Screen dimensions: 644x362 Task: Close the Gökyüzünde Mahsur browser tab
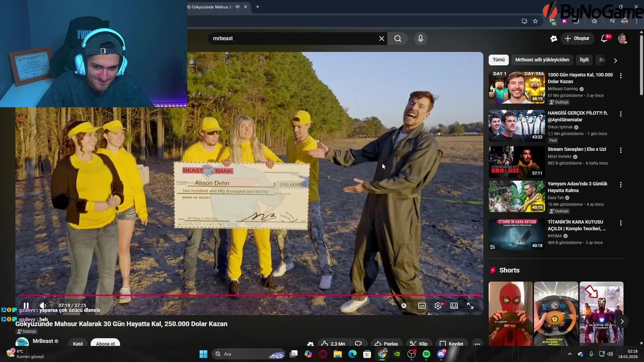click(x=246, y=7)
